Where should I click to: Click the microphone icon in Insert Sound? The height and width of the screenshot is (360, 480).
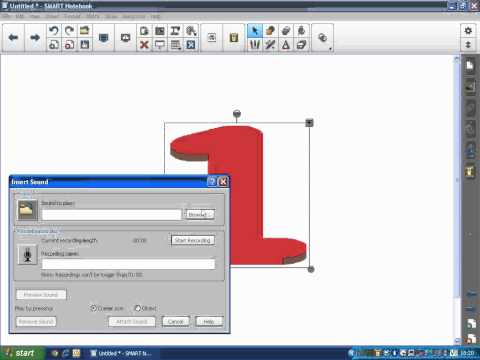click(x=27, y=255)
